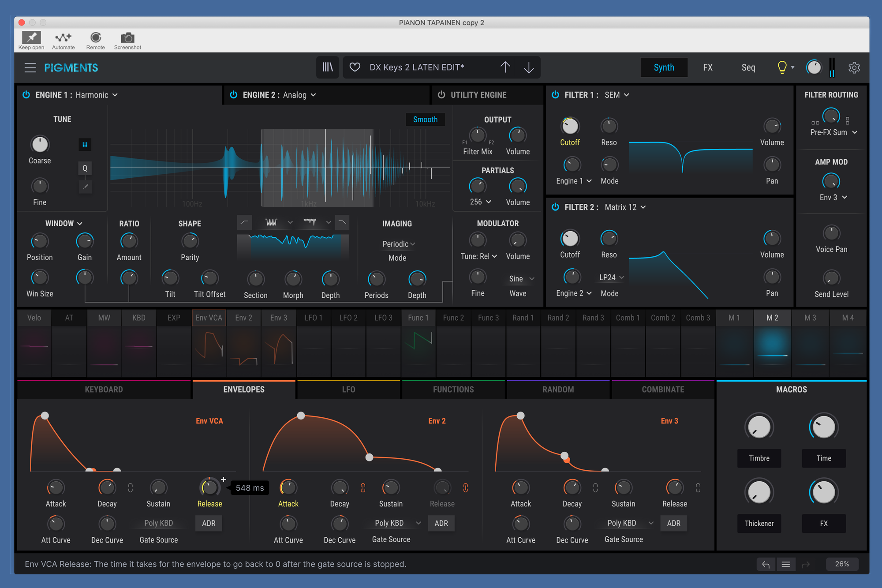This screenshot has width=882, height=588.
Task: Expand the Window type dropdown
Action: pos(64,223)
